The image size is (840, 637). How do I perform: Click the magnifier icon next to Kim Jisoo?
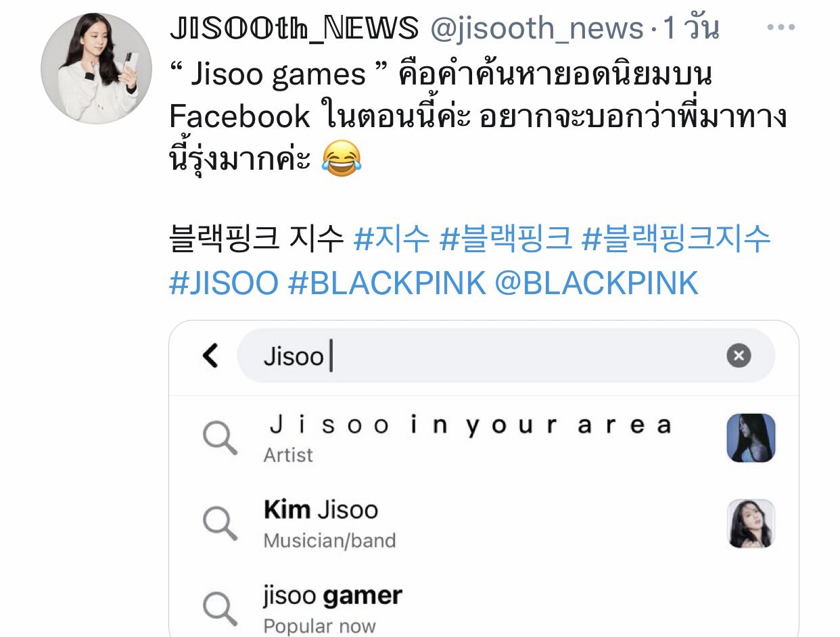pos(220,523)
